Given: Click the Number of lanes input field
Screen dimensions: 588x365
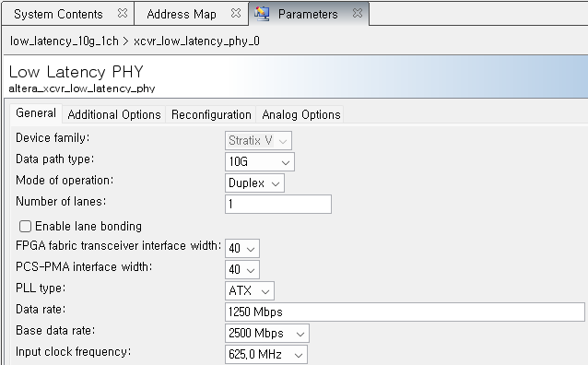Looking at the screenshot, I should (278, 204).
